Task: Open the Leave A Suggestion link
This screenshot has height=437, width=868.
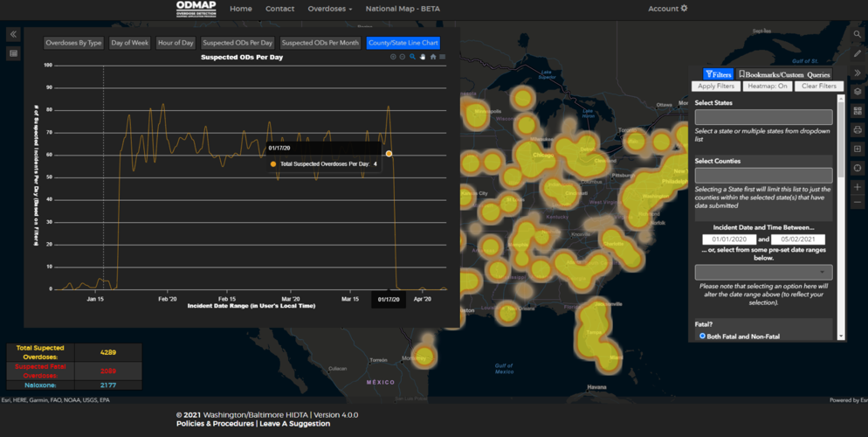Action: (x=295, y=424)
